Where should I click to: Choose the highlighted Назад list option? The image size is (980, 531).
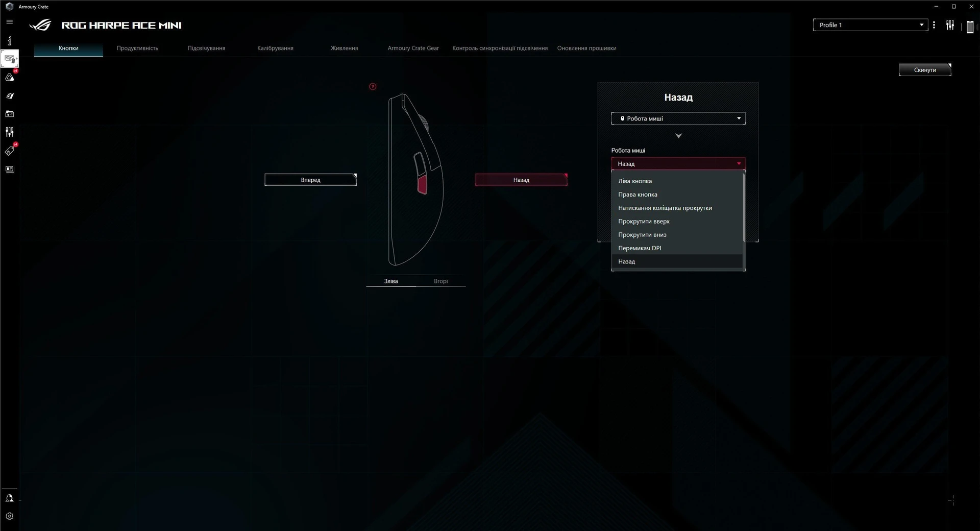pyautogui.click(x=677, y=261)
